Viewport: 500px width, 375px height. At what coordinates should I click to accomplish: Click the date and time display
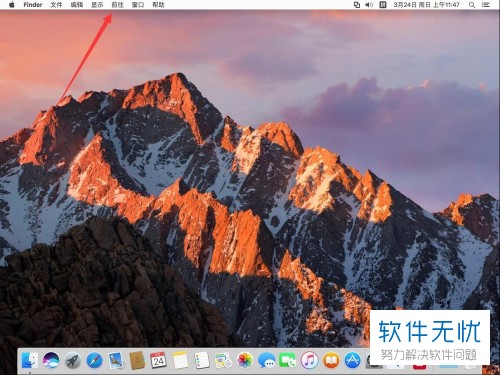click(x=426, y=5)
